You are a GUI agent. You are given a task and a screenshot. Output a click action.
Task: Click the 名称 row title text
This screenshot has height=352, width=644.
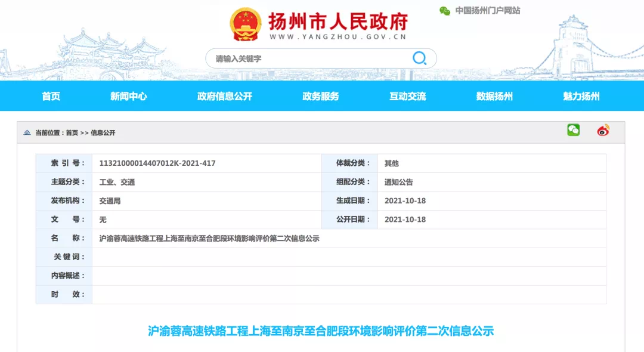[x=209, y=238]
